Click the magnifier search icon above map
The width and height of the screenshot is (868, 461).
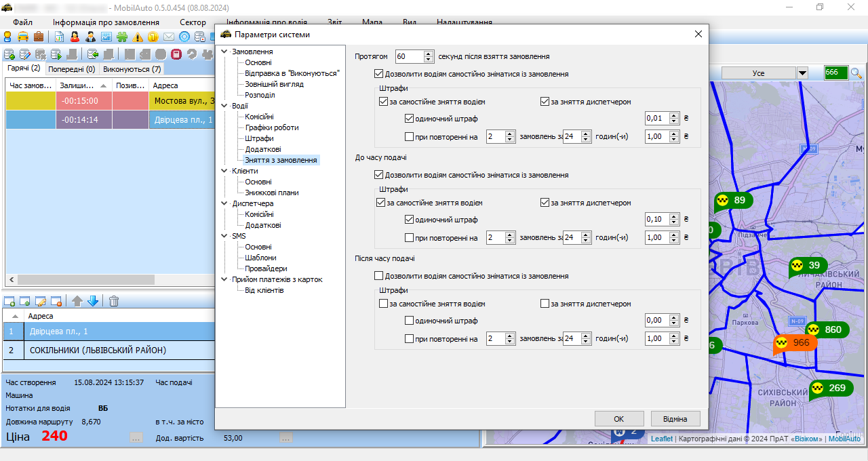pos(856,73)
